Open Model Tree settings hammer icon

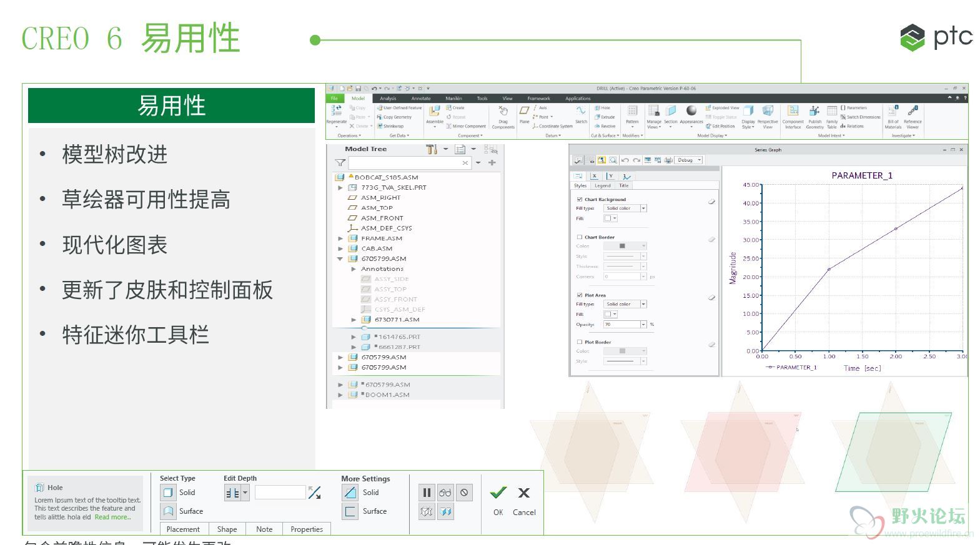tap(431, 149)
